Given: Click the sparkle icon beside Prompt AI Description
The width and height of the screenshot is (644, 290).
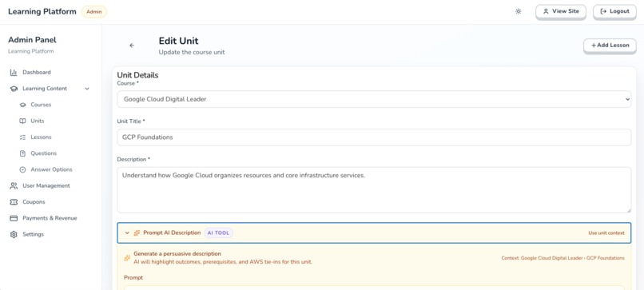Looking at the screenshot, I should point(137,233).
